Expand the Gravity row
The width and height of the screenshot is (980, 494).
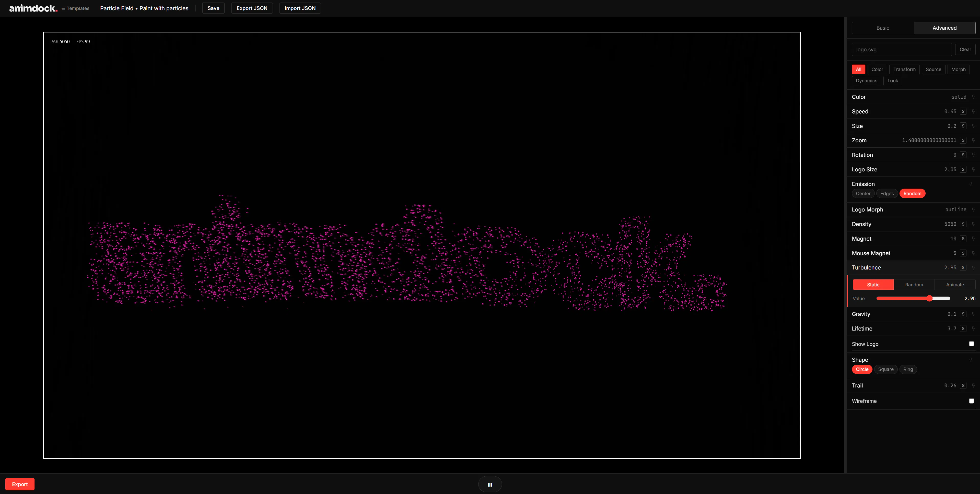[913, 314]
